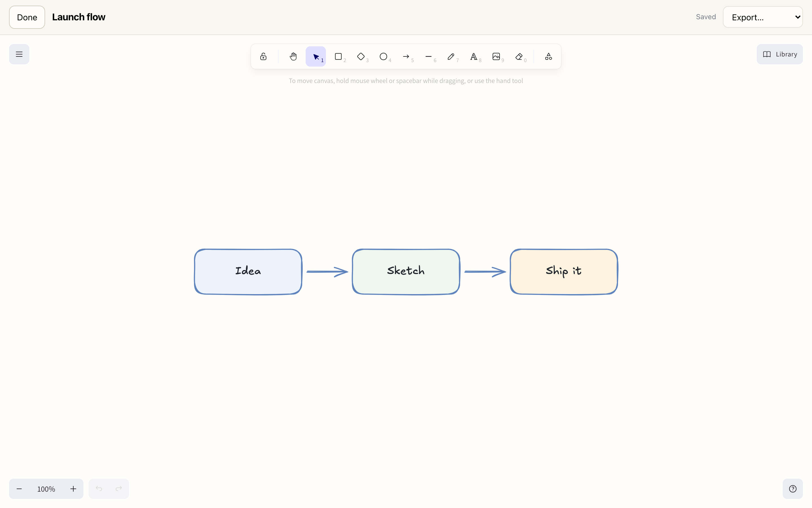Open the hamburger main menu
Viewport: 812px width, 508px height.
[x=19, y=54]
